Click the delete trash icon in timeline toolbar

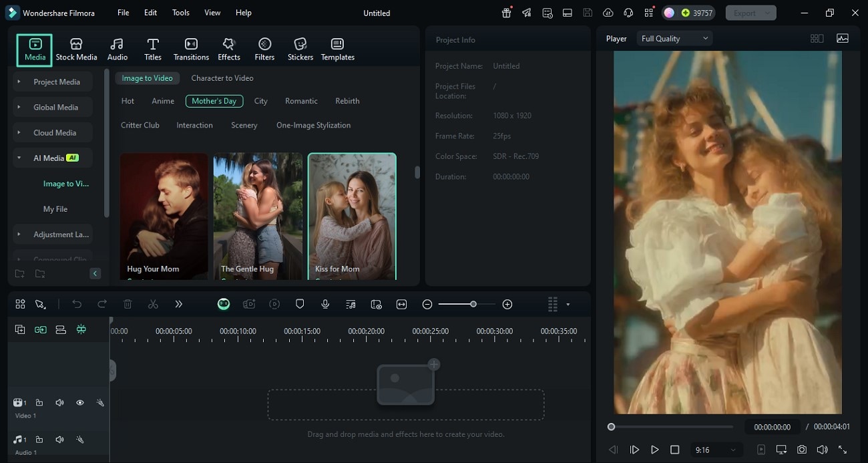pos(128,304)
